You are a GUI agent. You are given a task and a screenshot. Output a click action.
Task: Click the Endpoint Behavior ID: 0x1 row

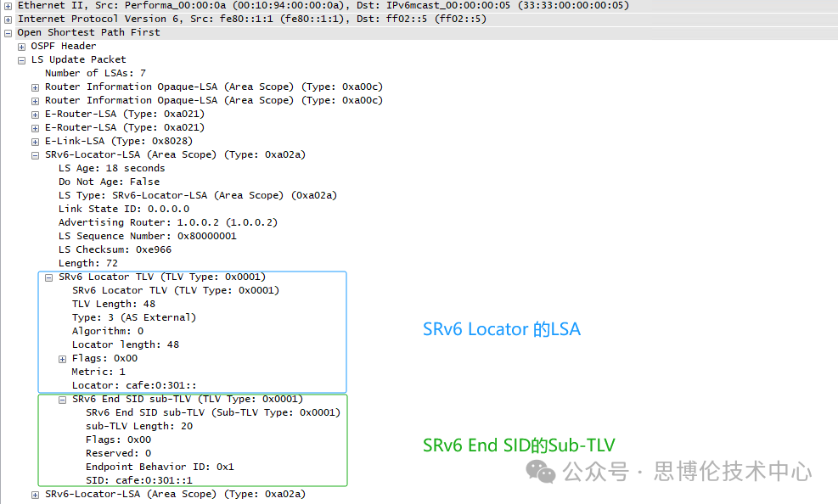159,467
